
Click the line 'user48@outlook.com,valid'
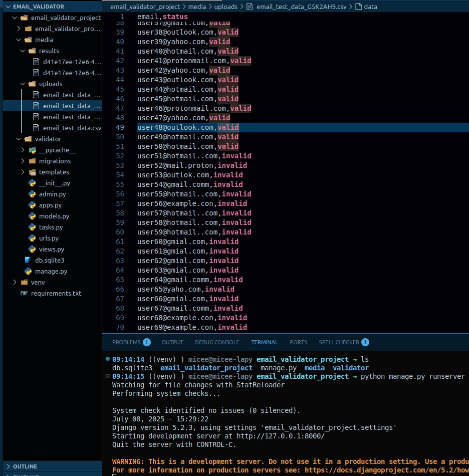click(188, 127)
